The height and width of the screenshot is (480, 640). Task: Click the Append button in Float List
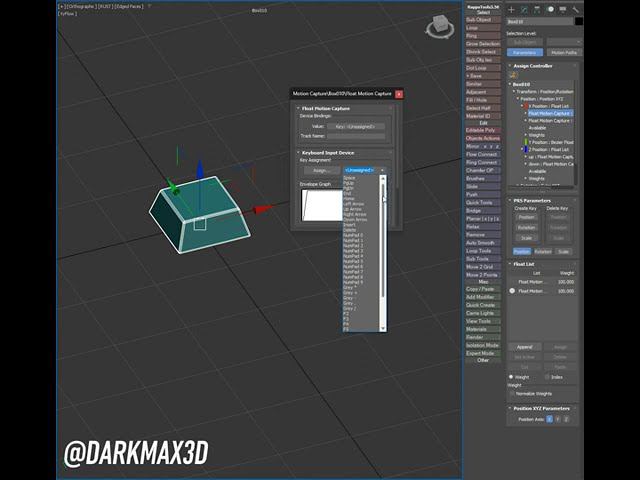click(524, 347)
